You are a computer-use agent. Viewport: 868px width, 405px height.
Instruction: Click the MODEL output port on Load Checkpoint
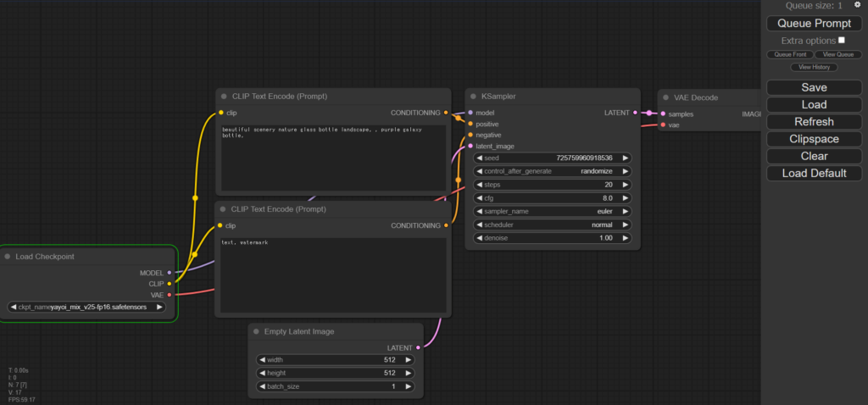click(170, 273)
